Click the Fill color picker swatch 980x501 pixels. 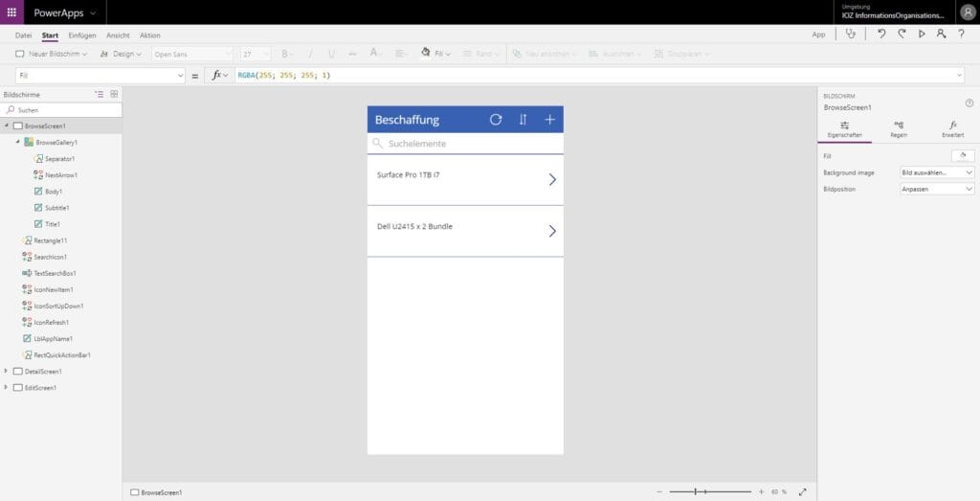click(x=962, y=155)
